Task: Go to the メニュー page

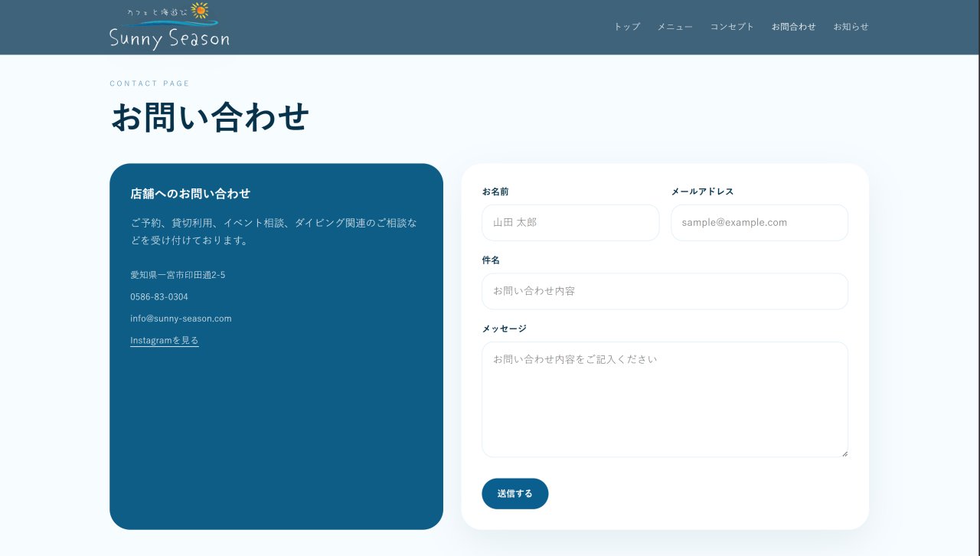Action: coord(675,27)
